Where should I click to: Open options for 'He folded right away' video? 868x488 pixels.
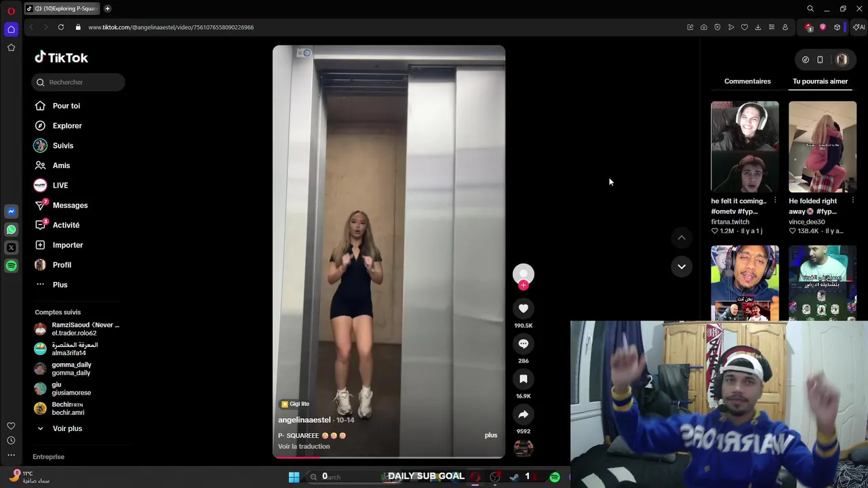click(852, 201)
